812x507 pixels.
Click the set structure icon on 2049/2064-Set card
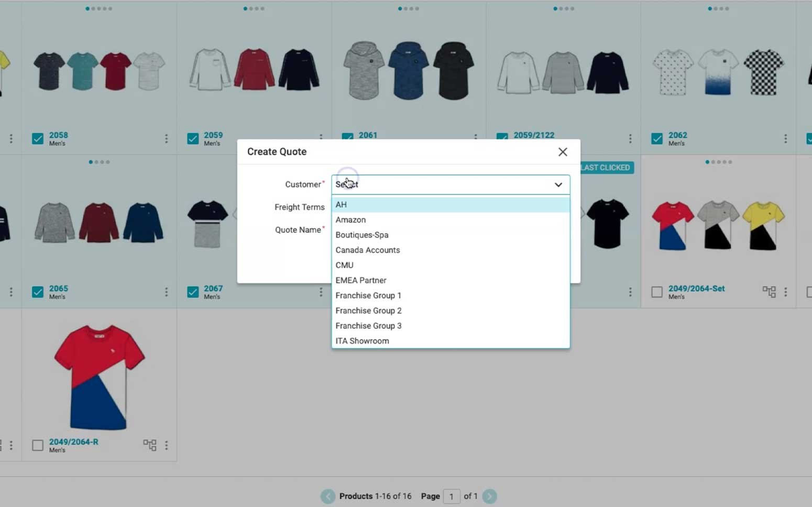point(770,292)
